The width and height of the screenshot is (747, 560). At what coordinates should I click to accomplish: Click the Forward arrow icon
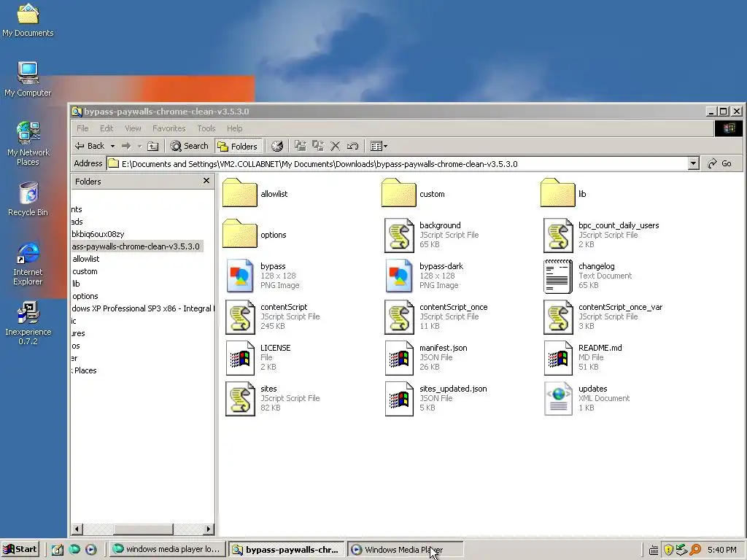(x=126, y=146)
